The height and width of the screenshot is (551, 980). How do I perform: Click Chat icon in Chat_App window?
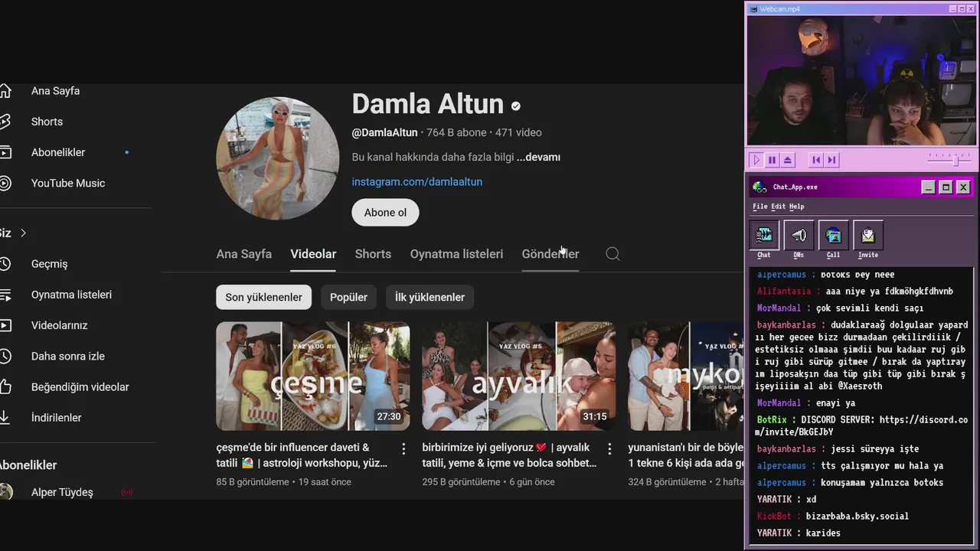[764, 236]
